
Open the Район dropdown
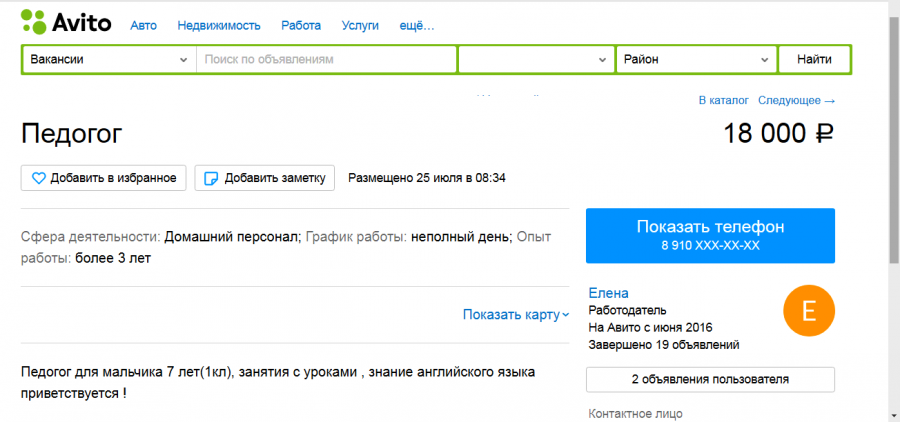point(696,59)
